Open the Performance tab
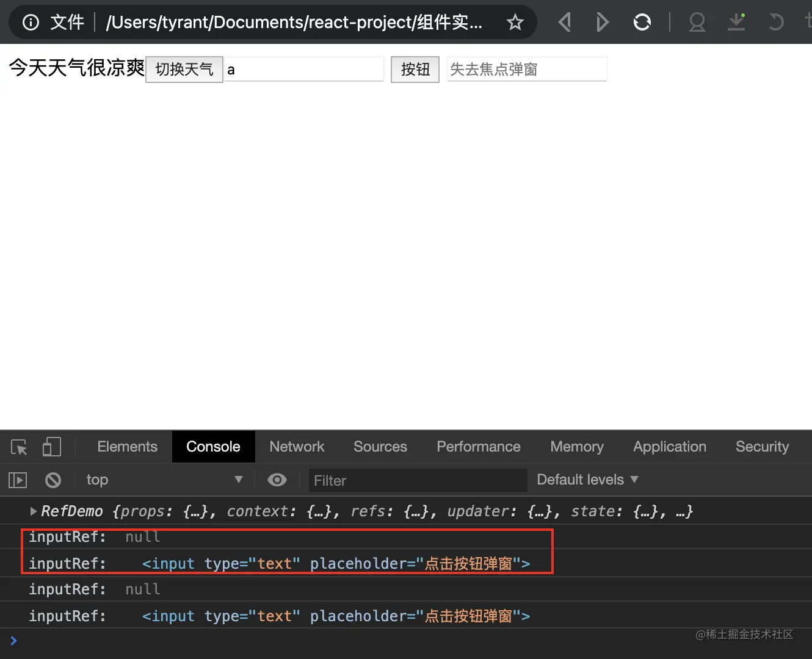 point(479,447)
